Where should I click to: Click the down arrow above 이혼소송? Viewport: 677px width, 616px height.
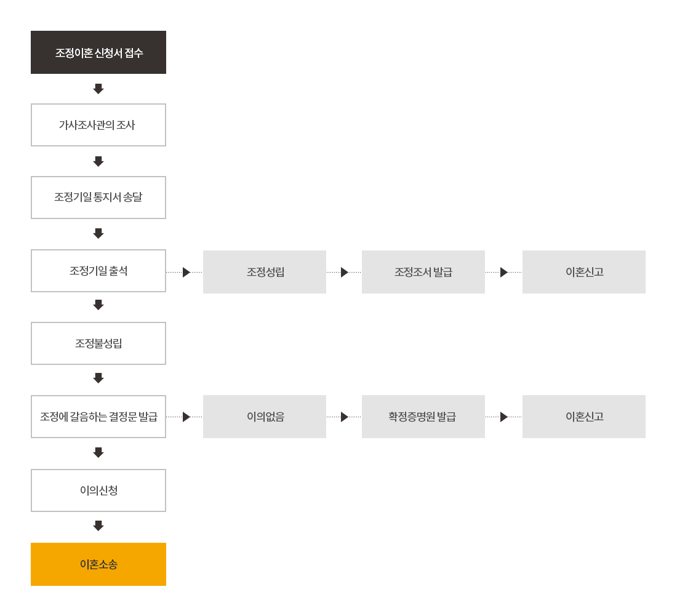pyautogui.click(x=98, y=526)
